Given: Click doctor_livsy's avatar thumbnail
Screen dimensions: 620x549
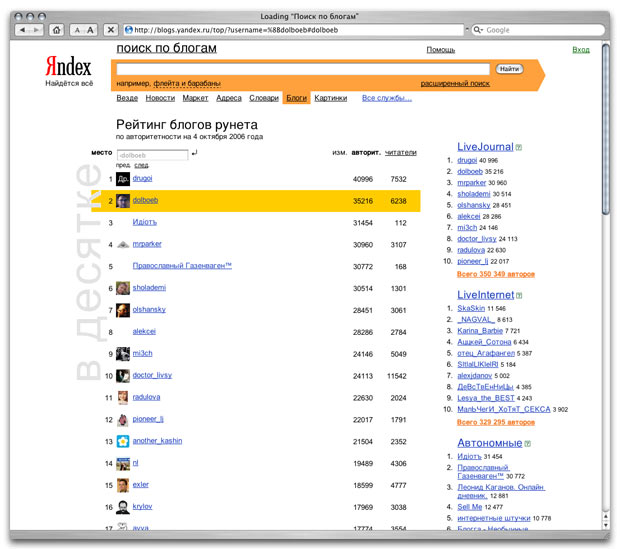Looking at the screenshot, I should 122,375.
